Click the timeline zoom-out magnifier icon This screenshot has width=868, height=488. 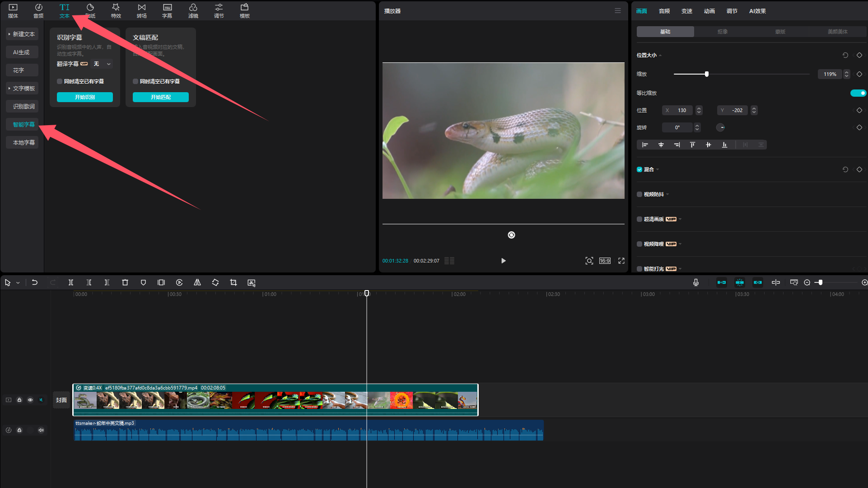point(807,282)
